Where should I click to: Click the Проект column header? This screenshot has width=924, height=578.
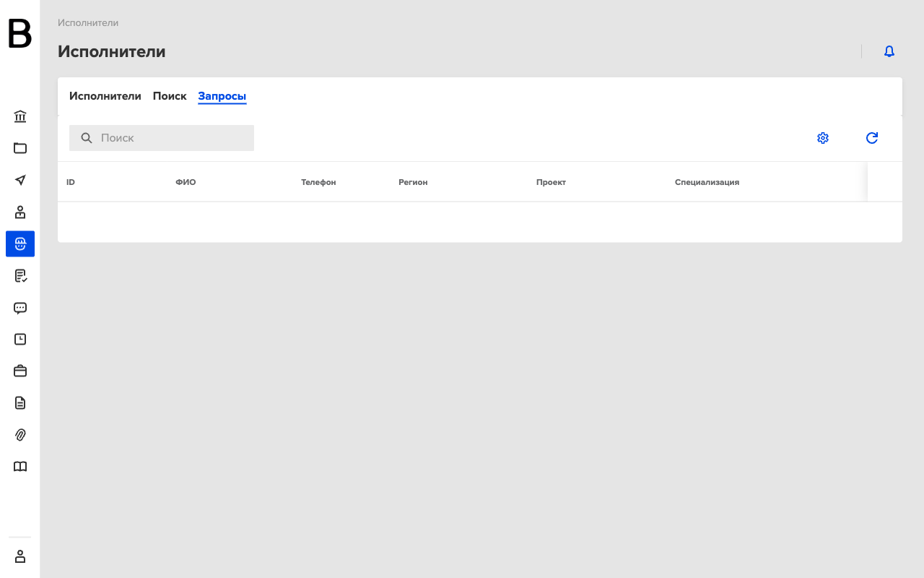(x=551, y=182)
